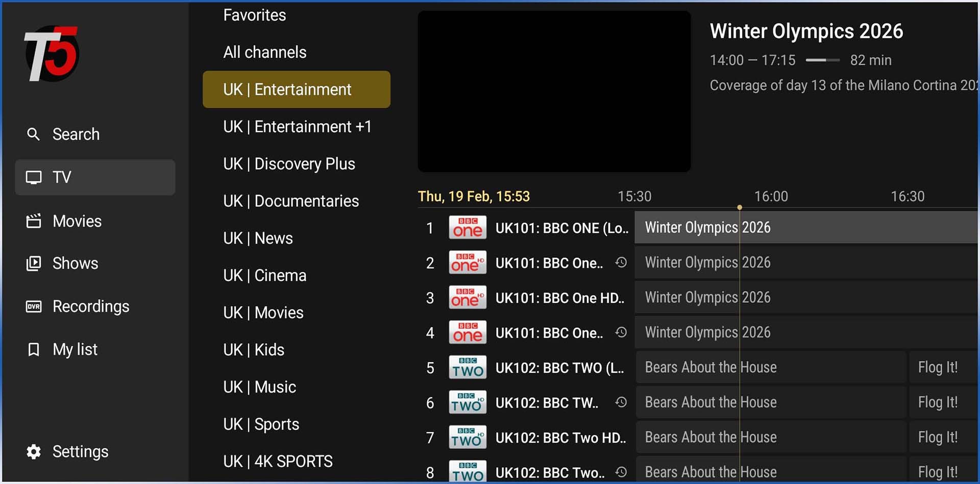Click the video preview window
The height and width of the screenshot is (484, 980).
(x=554, y=92)
